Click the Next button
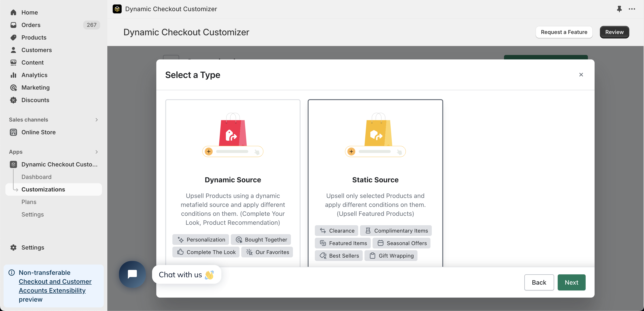Screen dimensions: 644x311 (x=571, y=282)
